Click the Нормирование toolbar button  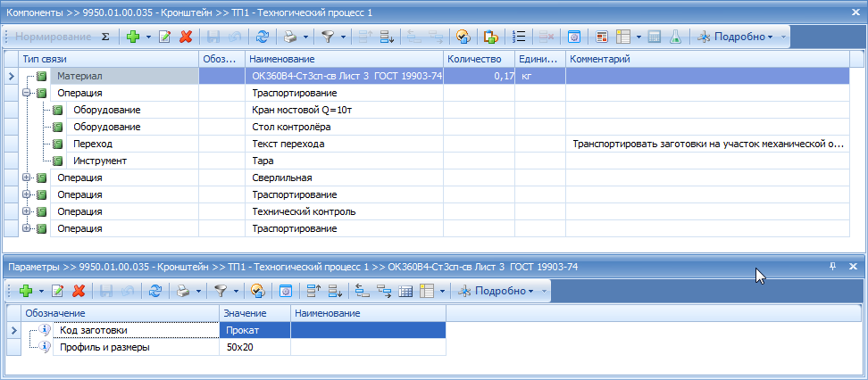click(x=53, y=37)
